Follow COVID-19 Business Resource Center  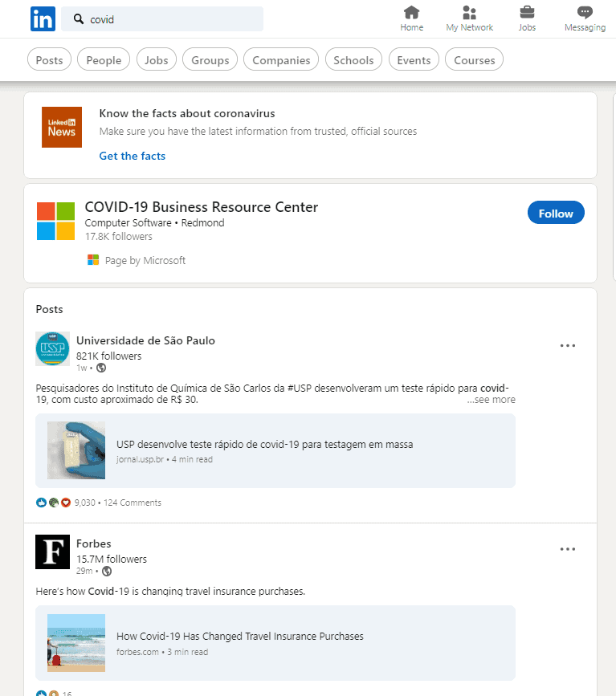click(556, 213)
